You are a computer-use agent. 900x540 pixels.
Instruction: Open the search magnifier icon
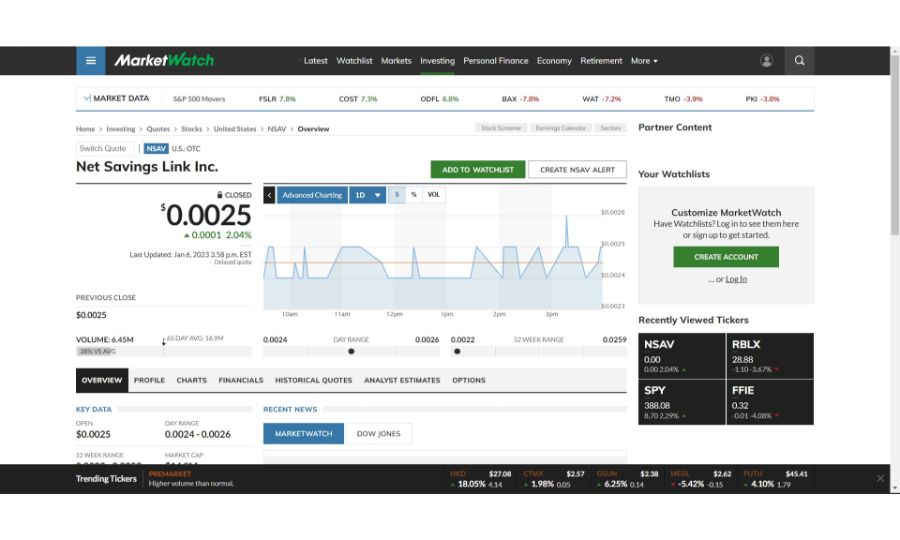pos(799,60)
